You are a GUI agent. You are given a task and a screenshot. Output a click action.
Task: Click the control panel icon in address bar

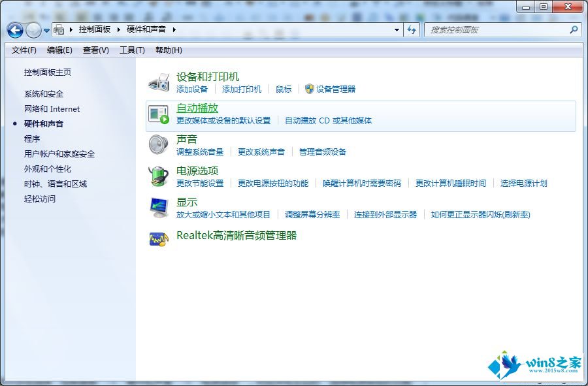point(59,29)
